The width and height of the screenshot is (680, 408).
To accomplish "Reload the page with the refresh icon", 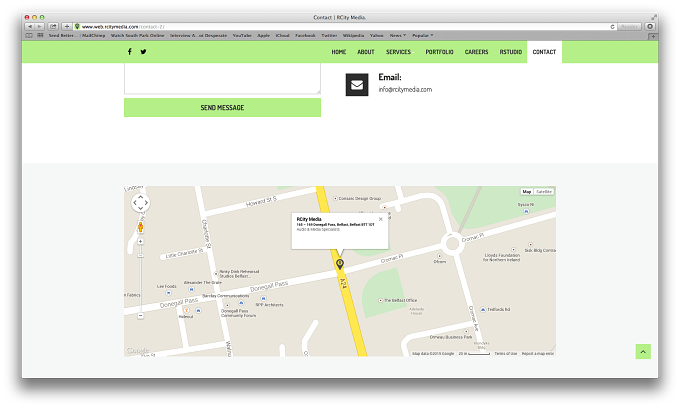I will coord(612,26).
